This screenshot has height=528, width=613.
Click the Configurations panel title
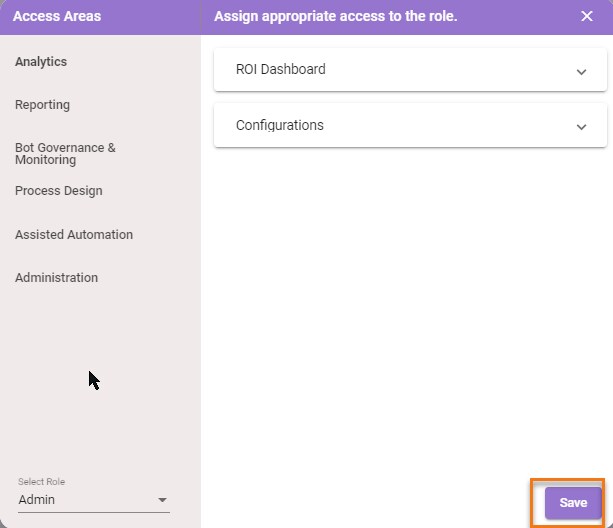280,125
